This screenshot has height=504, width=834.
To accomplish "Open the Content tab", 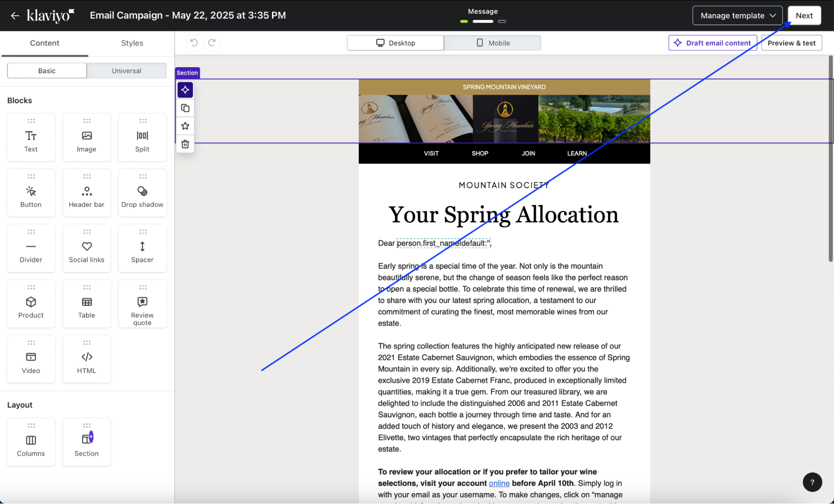I will pyautogui.click(x=45, y=43).
